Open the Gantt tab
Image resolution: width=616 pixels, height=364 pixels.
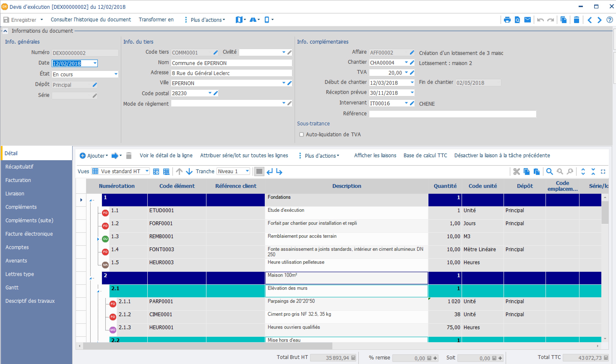tap(12, 287)
